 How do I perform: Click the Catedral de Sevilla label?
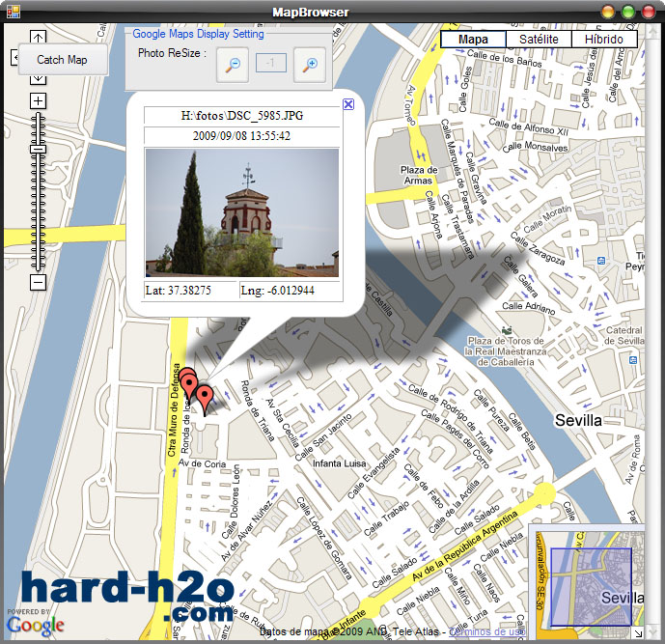(x=624, y=336)
